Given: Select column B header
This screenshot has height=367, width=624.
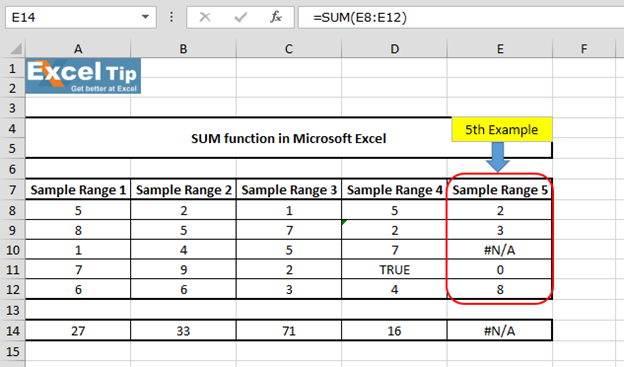Looking at the screenshot, I should 183,49.
